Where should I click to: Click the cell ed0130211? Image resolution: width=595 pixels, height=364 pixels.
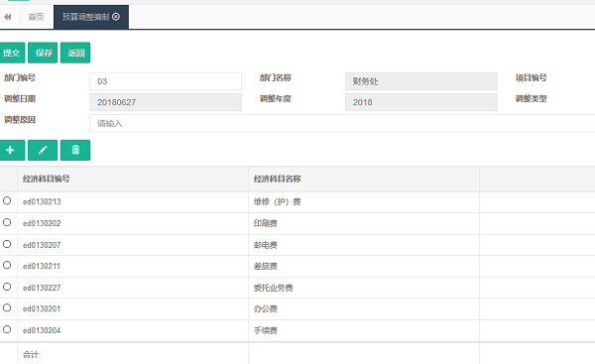[133, 266]
